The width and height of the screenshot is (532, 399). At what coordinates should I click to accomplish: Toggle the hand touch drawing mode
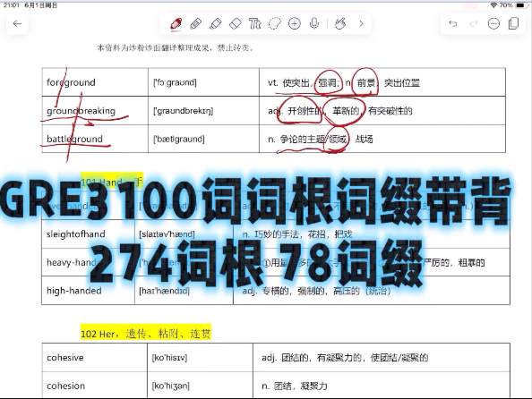click(x=340, y=24)
